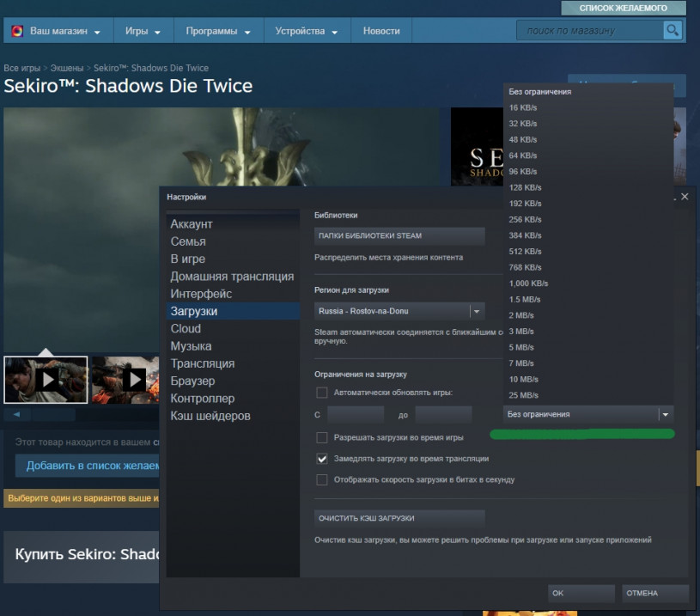
Task: Enable automatic game updates checkbox
Action: click(x=322, y=393)
